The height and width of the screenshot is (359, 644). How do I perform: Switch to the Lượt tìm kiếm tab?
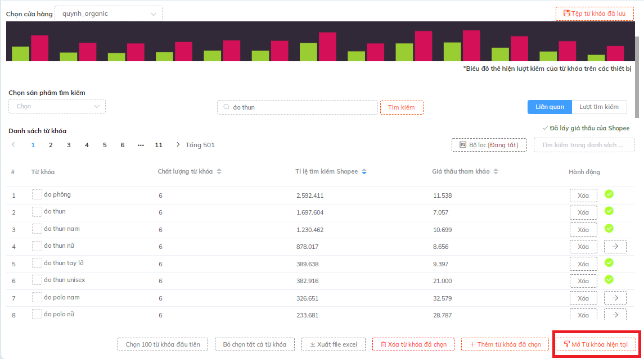(x=599, y=107)
